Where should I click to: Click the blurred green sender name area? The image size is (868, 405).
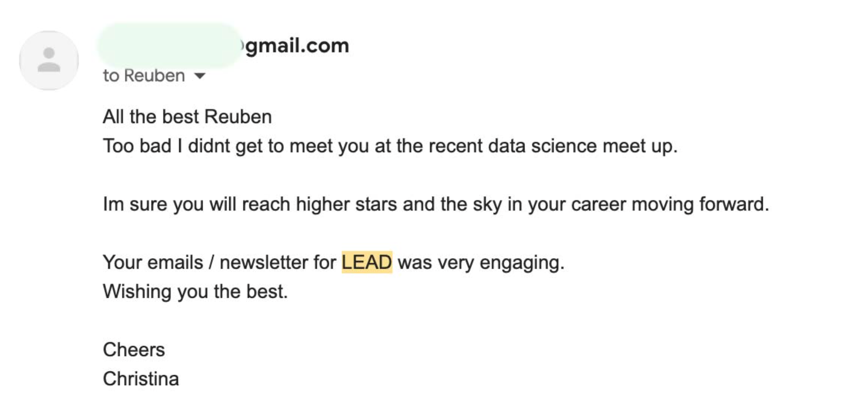click(x=169, y=46)
